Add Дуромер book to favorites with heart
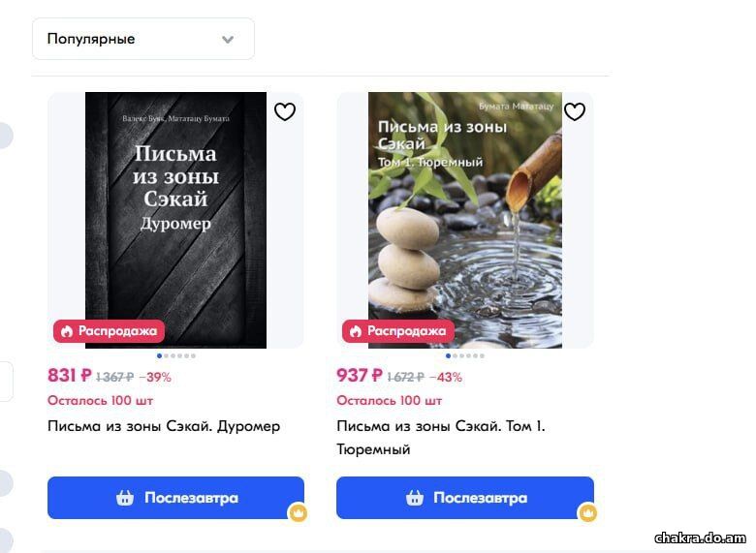Screen dimensions: 756x553 click(284, 111)
